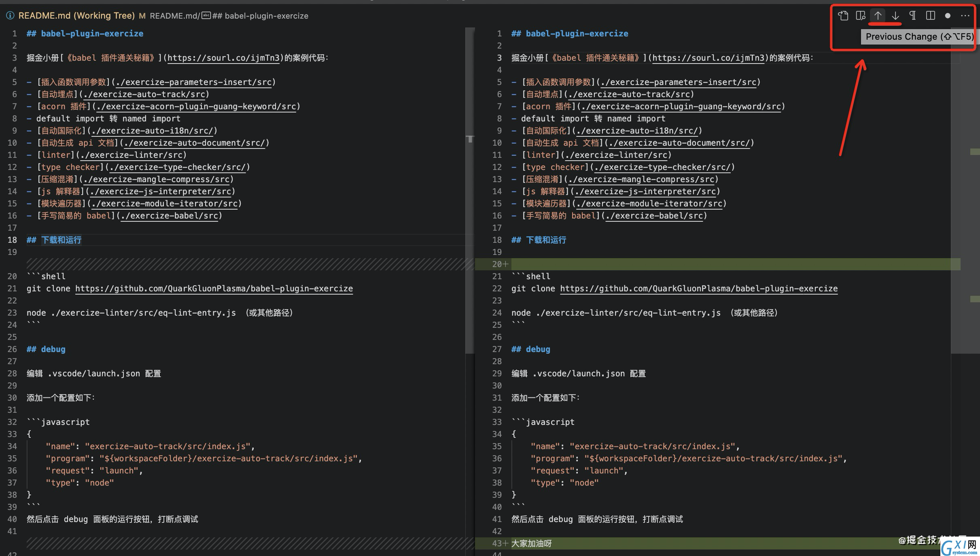Click the '## babel-plugin-exercize' heading in right pane
The height and width of the screenshot is (556, 980).
coord(570,34)
